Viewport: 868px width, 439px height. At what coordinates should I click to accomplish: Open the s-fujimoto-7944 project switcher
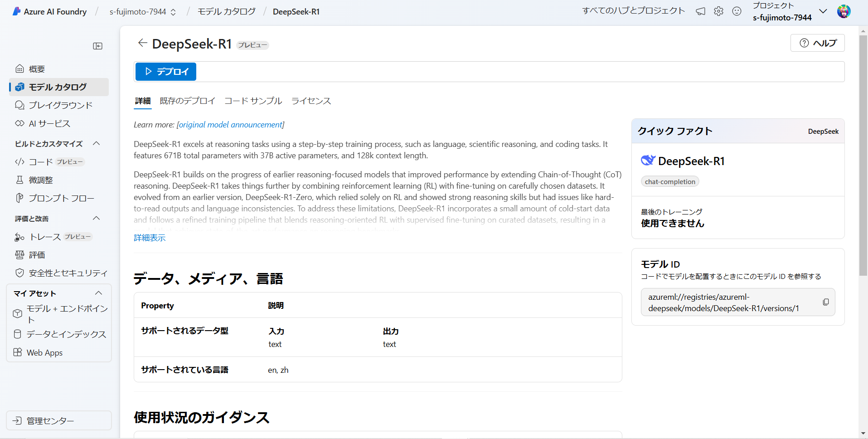[x=142, y=12]
